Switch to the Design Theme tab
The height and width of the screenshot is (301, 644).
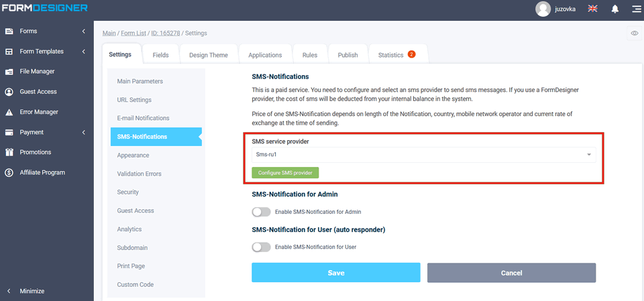pos(208,55)
